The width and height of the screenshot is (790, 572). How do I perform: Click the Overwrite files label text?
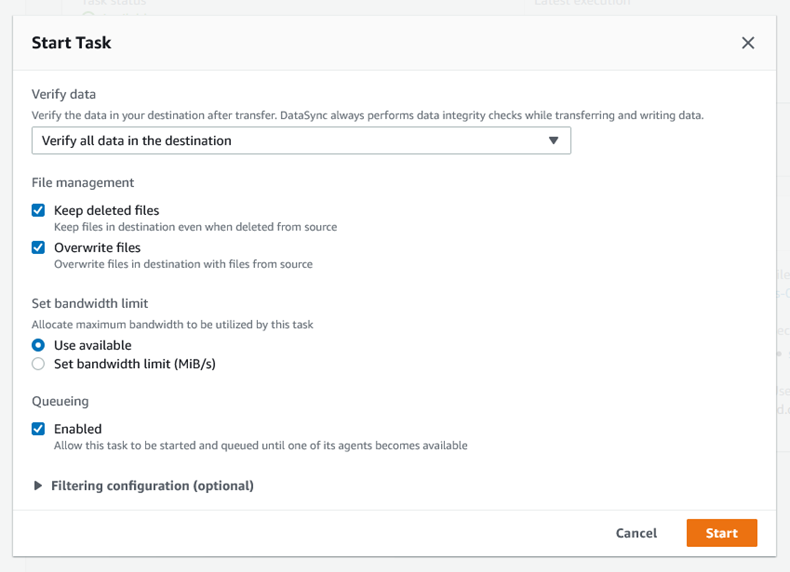point(97,247)
